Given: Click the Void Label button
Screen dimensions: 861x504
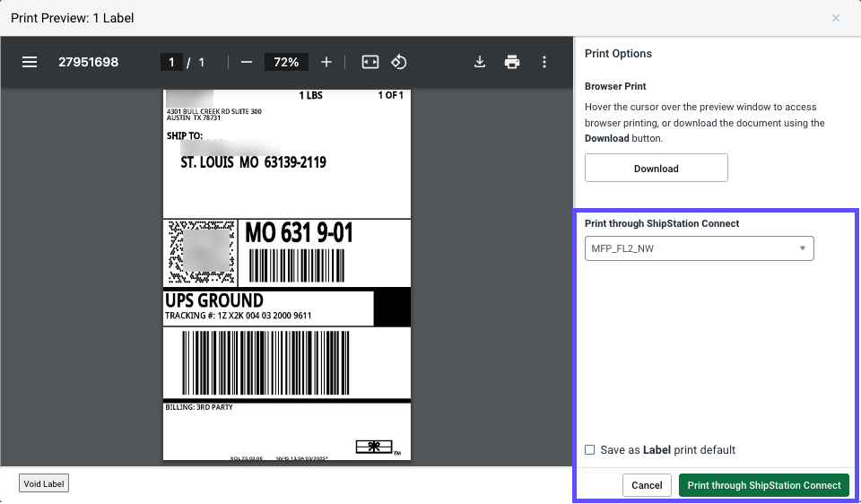Looking at the screenshot, I should point(44,484).
